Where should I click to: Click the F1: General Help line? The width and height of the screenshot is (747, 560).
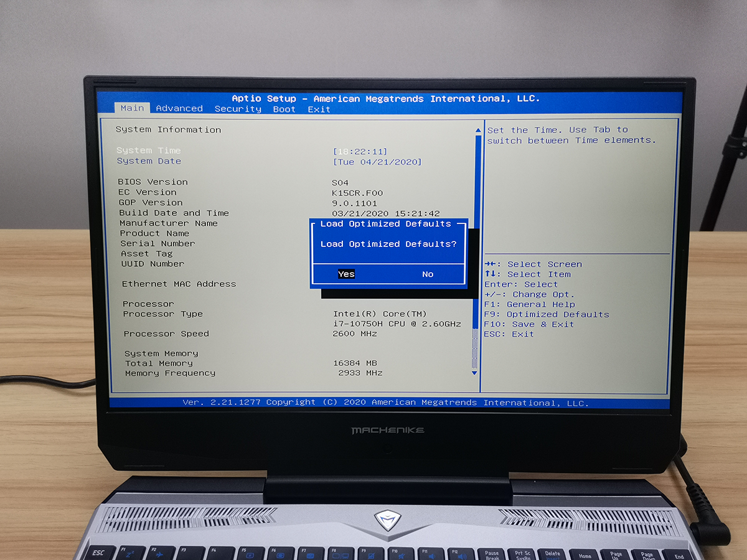click(x=529, y=304)
